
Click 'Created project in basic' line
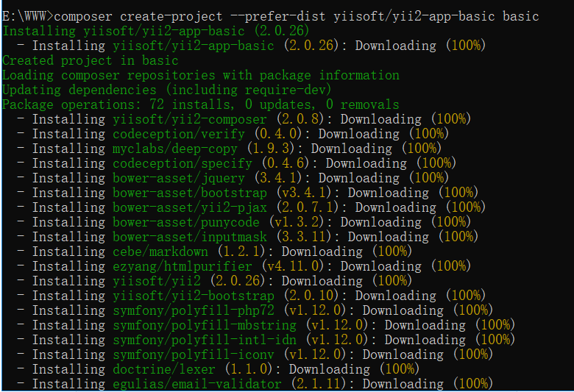pyautogui.click(x=90, y=60)
